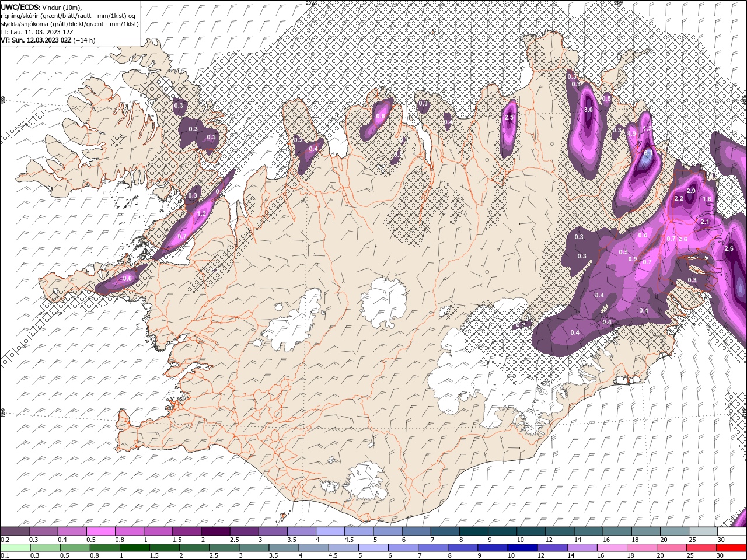The width and height of the screenshot is (747, 560).
Task: Click the '2.6' value on the map
Action: point(728,249)
